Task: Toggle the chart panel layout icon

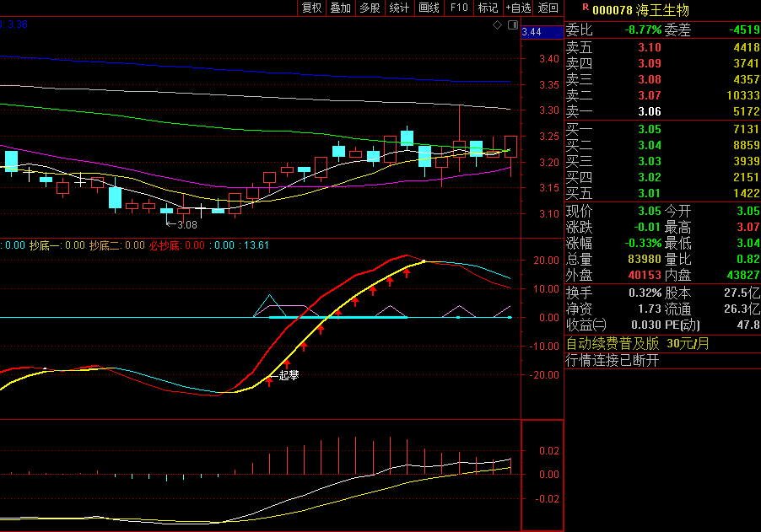Action: click(512, 24)
